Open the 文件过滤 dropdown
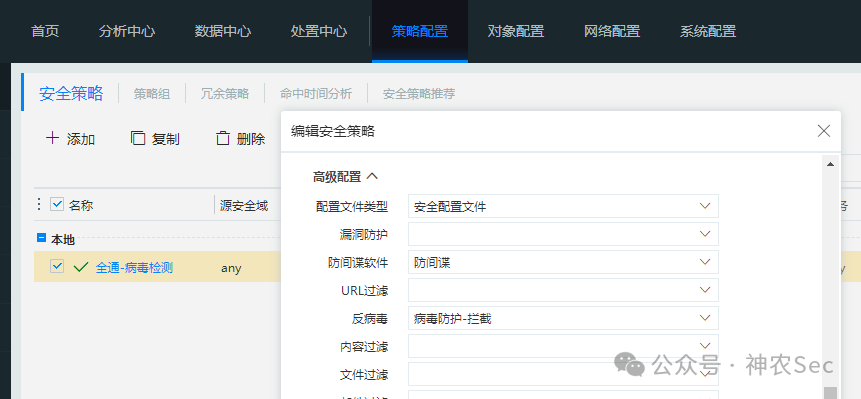This screenshot has height=399, width=861. 563,374
